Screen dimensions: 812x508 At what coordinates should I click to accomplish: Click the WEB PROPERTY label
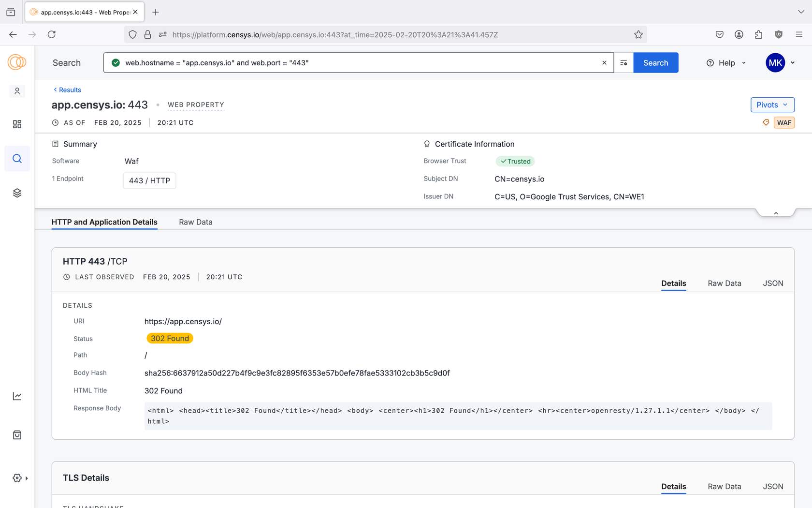(x=196, y=105)
